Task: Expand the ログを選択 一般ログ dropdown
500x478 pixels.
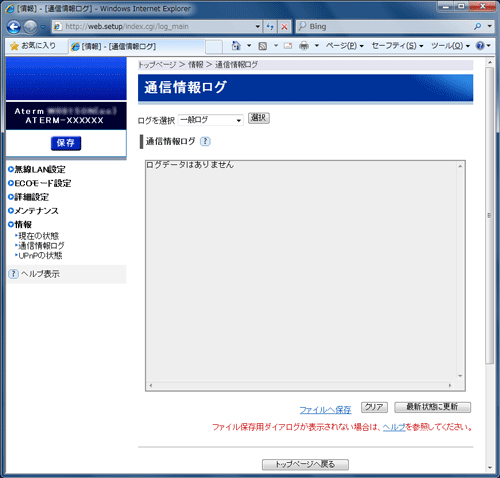Action: pos(211,120)
